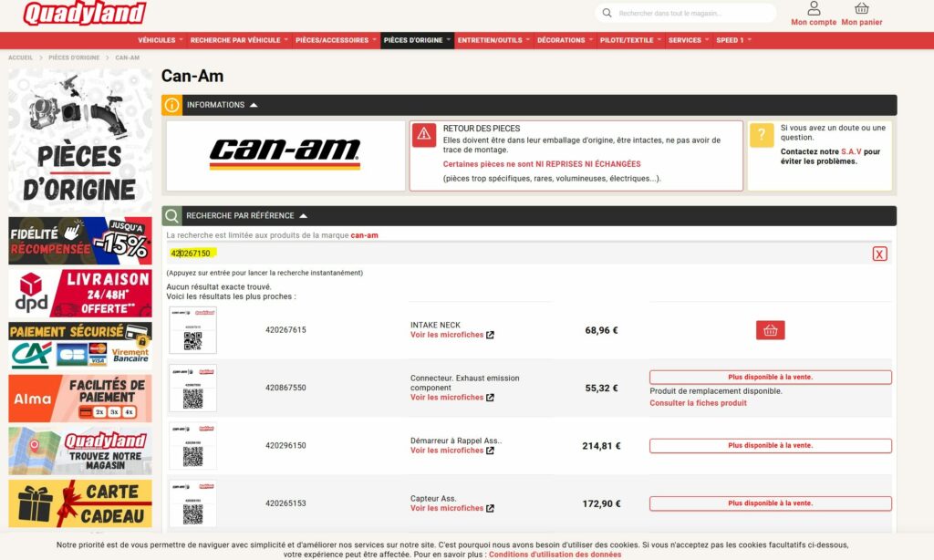Select reference number 420296150
The width and height of the screenshot is (934, 560).
click(x=285, y=446)
